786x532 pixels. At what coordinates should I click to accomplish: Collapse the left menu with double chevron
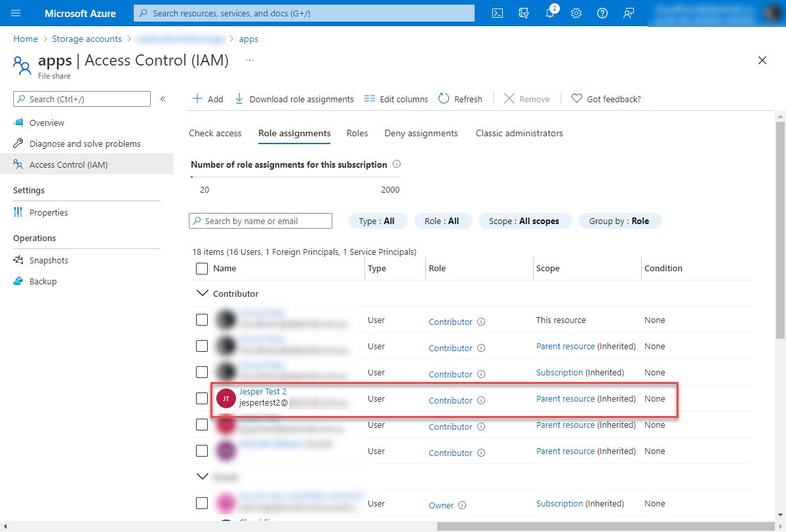point(163,99)
